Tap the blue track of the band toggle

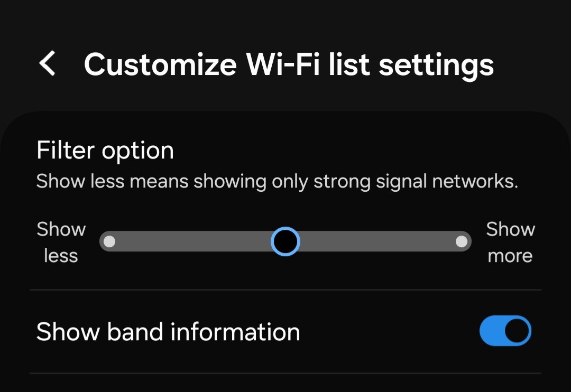click(491, 331)
